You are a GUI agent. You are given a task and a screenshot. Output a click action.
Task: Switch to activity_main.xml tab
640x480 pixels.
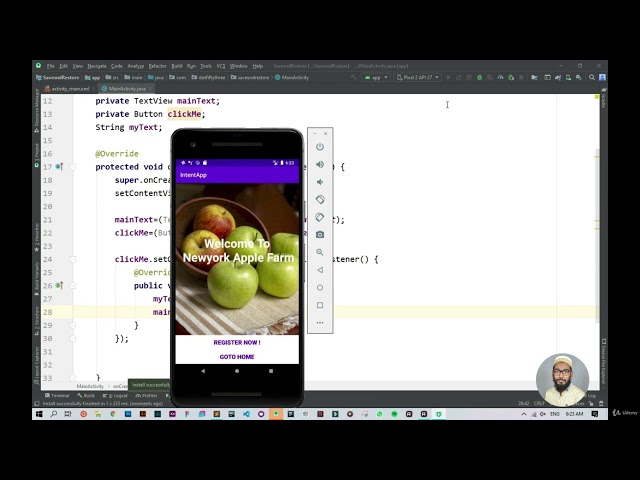(x=70, y=89)
